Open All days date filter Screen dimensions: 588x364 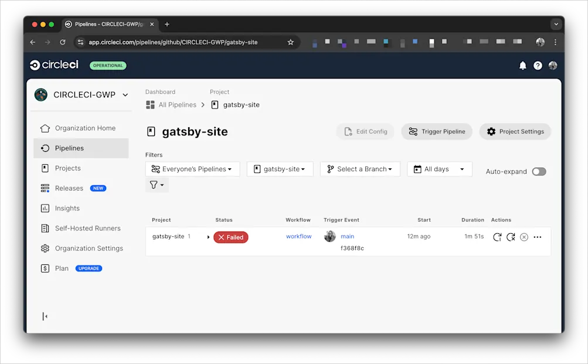440,169
